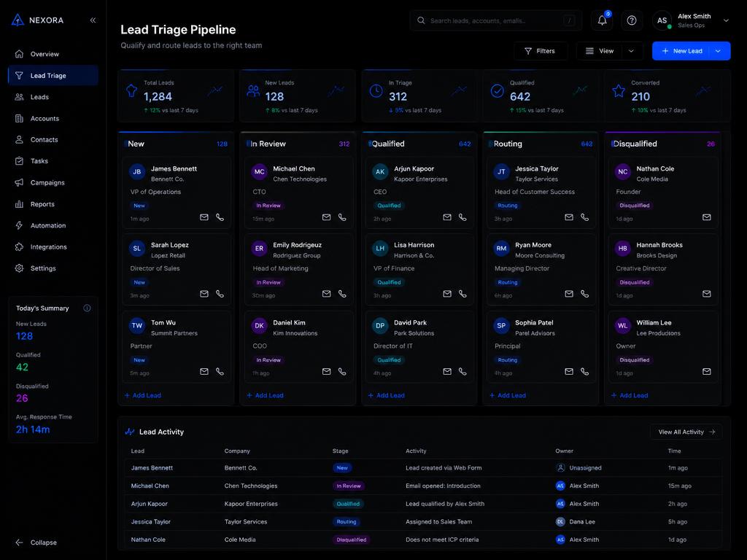Open Integrations in sidebar
Viewport: 747px width, 560px height.
[x=53, y=246]
